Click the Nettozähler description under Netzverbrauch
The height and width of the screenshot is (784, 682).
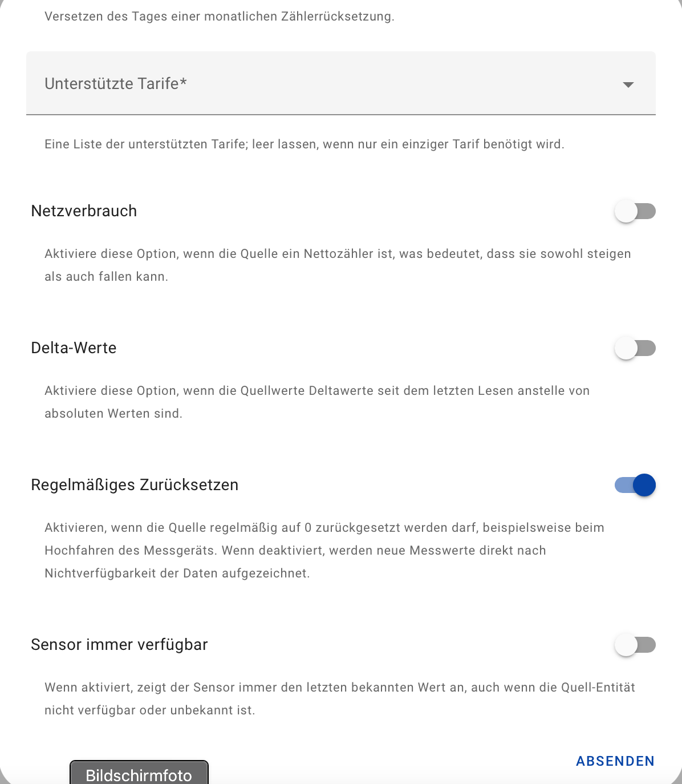tap(338, 265)
